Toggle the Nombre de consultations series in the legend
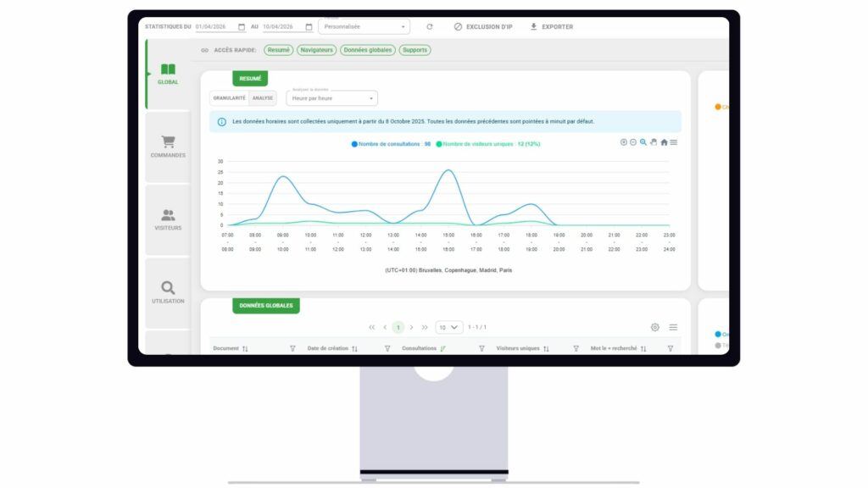Viewport: 868px width, 488px height. coord(390,145)
